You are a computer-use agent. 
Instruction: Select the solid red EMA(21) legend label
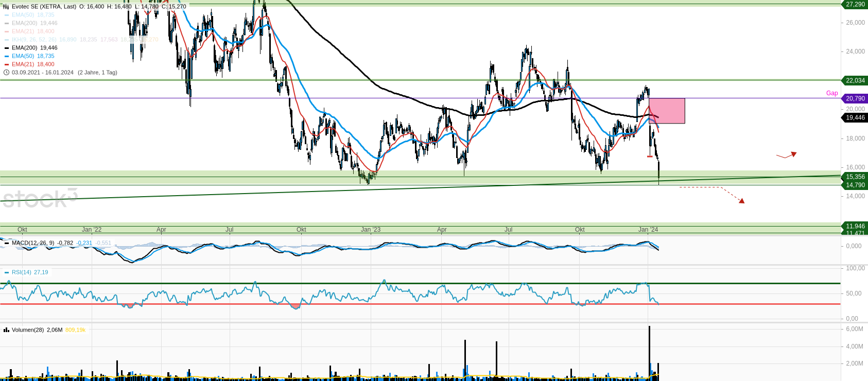[x=23, y=64]
